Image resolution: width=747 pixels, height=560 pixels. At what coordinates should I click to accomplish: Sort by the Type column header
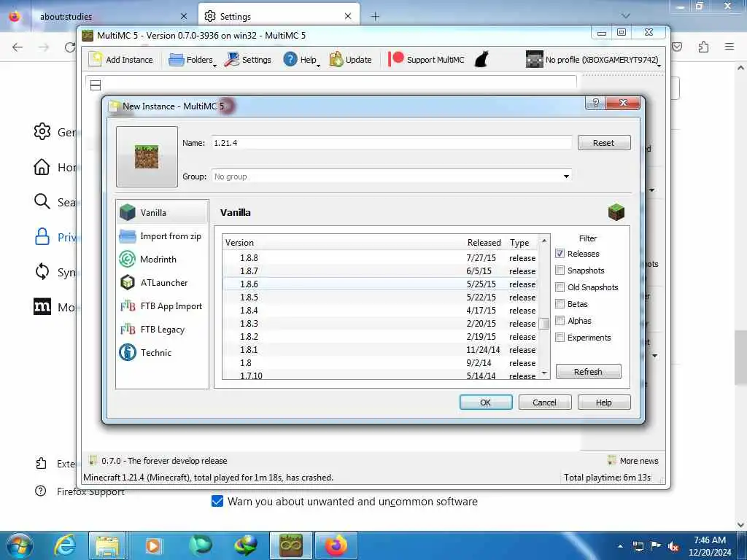[x=522, y=242]
